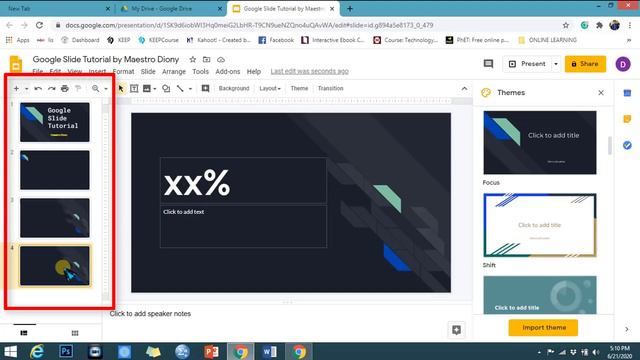Viewport: 640px width, 360px height.
Task: Click the Theme toolbar button
Action: (299, 89)
